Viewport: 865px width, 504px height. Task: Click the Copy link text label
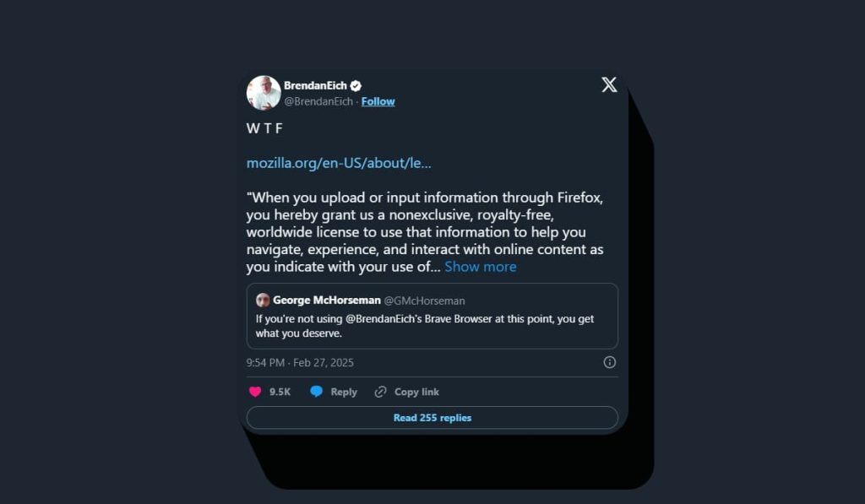416,392
